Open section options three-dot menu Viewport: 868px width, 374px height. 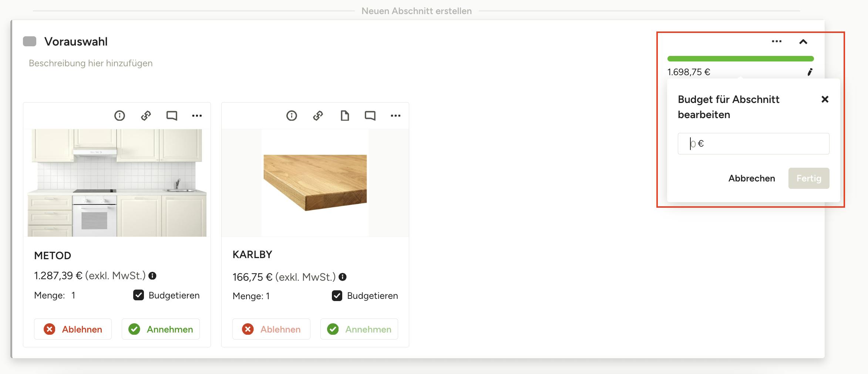point(777,41)
